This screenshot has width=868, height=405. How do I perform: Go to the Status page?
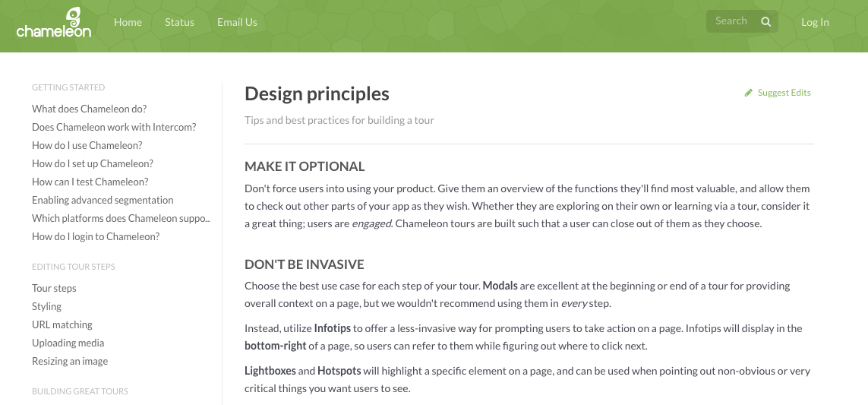tap(179, 22)
